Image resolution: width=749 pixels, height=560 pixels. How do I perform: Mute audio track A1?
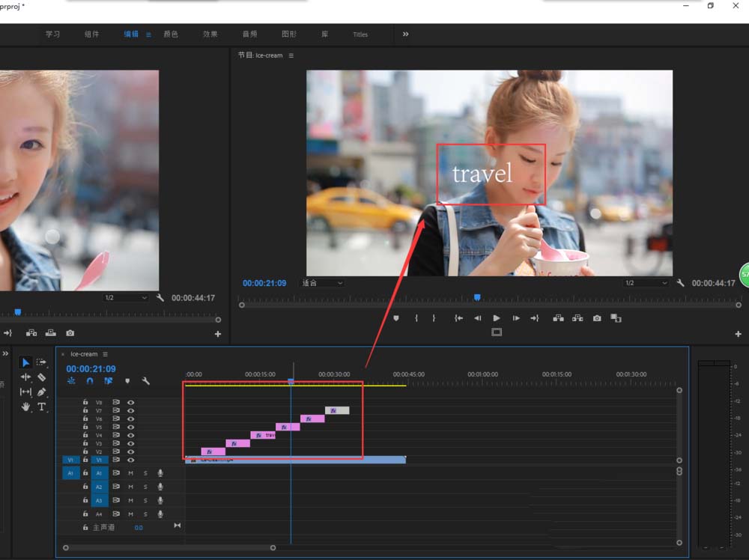point(131,473)
